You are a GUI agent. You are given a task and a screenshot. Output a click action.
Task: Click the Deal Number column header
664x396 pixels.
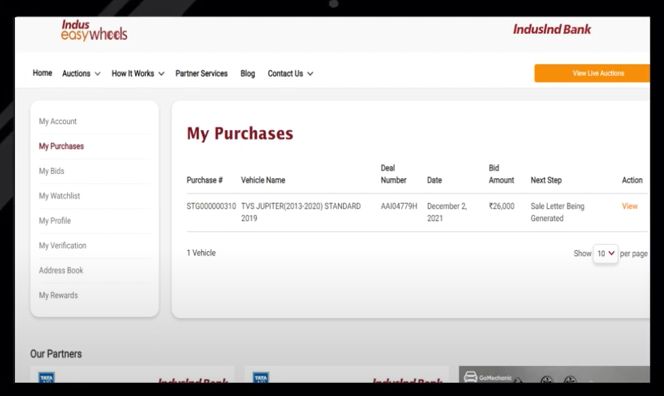(393, 174)
